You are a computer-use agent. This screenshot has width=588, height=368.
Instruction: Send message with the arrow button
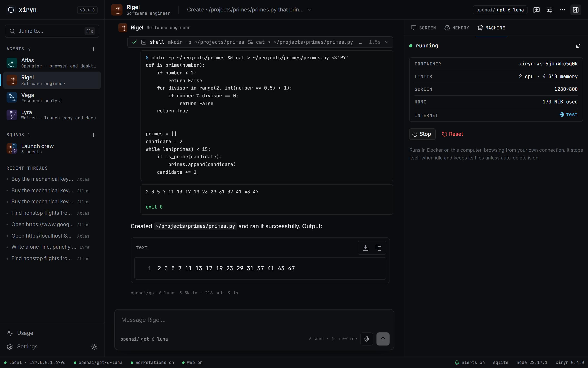(x=383, y=339)
